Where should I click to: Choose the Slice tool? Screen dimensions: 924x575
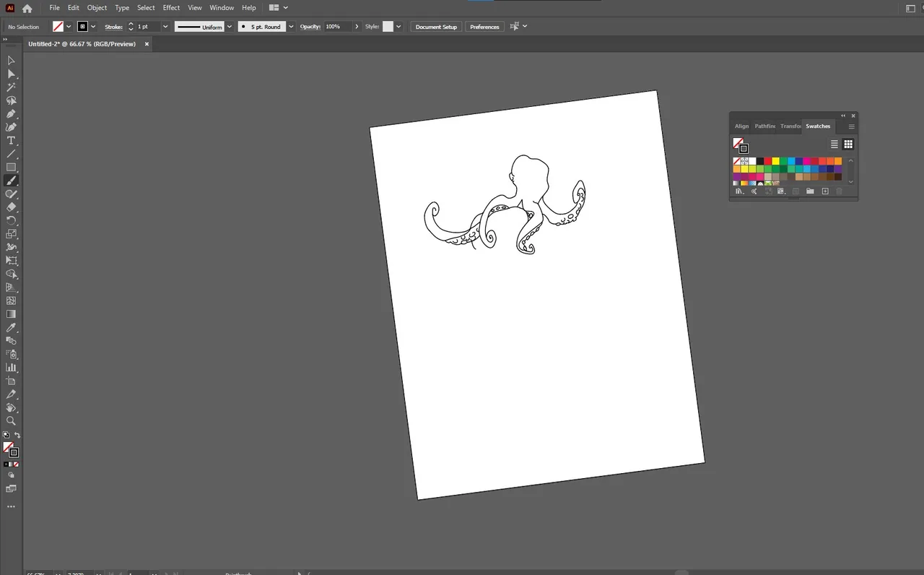[x=11, y=394]
